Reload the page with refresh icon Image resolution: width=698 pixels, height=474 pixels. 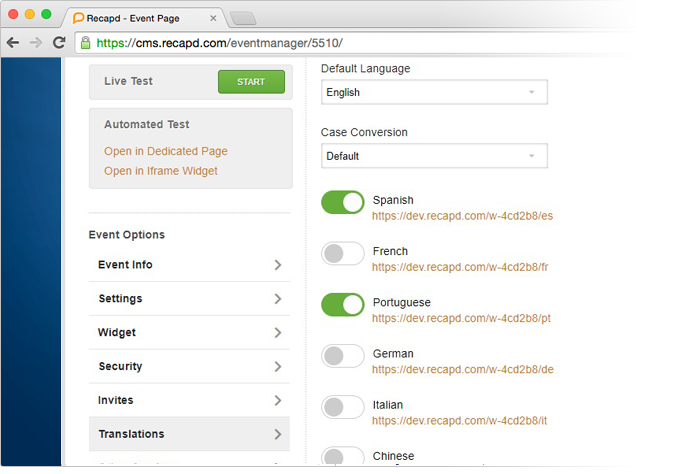point(59,43)
